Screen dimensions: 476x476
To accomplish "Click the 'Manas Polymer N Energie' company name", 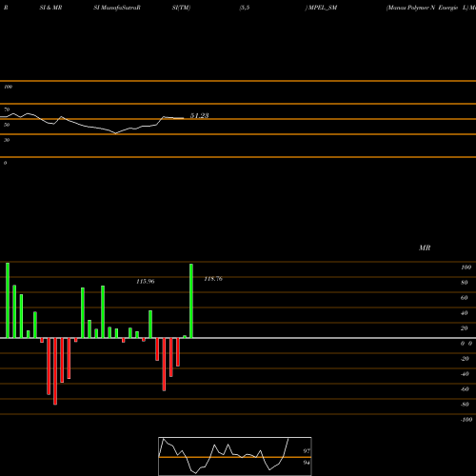I will click(423, 8).
